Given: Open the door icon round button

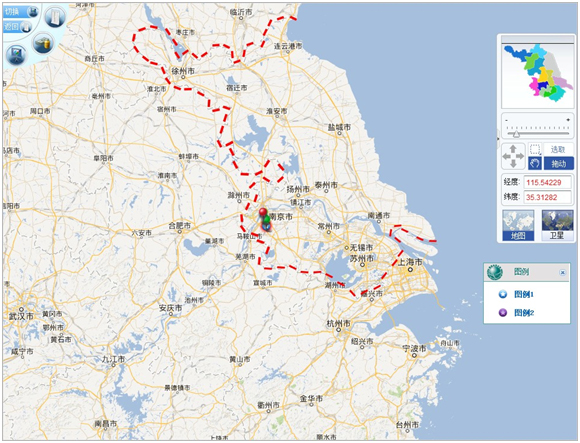Looking at the screenshot, I should [55, 17].
